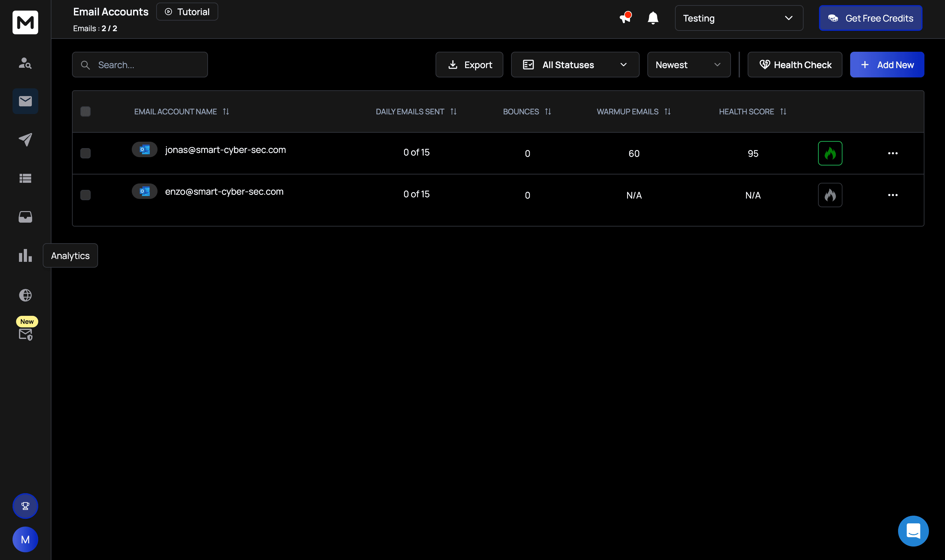Click the globe icon in sidebar
This screenshot has height=560, width=945.
[25, 295]
